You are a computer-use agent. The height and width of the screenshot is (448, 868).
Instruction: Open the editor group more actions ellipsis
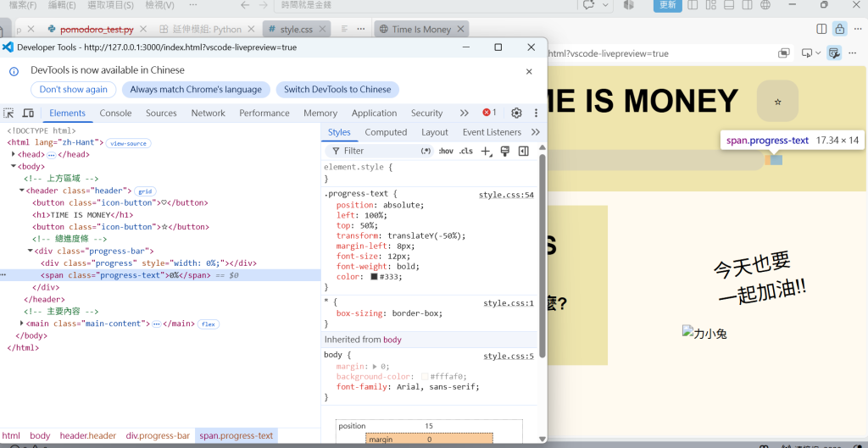click(857, 29)
